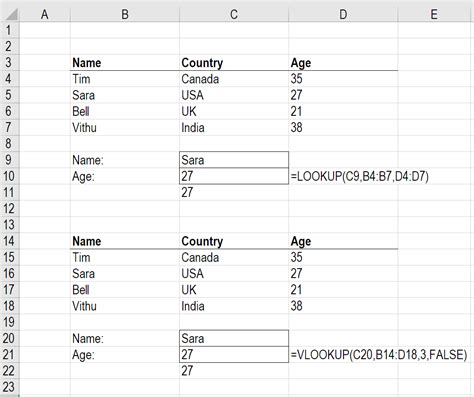Viewport: 474px width, 397px height.
Task: Select column B header
Action: tap(125, 14)
